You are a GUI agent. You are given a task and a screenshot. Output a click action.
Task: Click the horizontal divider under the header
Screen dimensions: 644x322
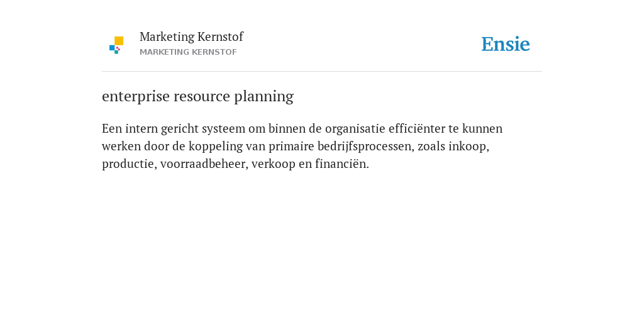(x=322, y=72)
